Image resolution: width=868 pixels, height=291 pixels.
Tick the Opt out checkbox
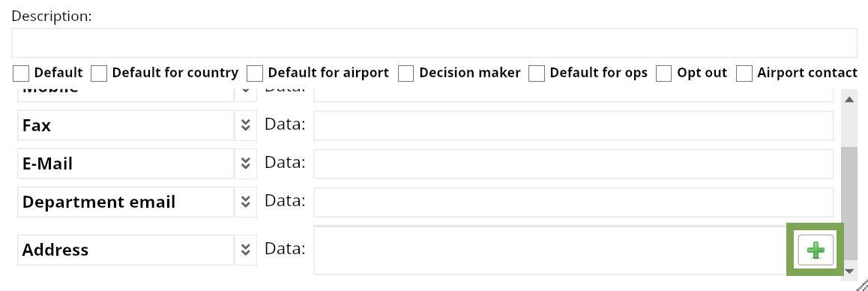[x=664, y=73]
